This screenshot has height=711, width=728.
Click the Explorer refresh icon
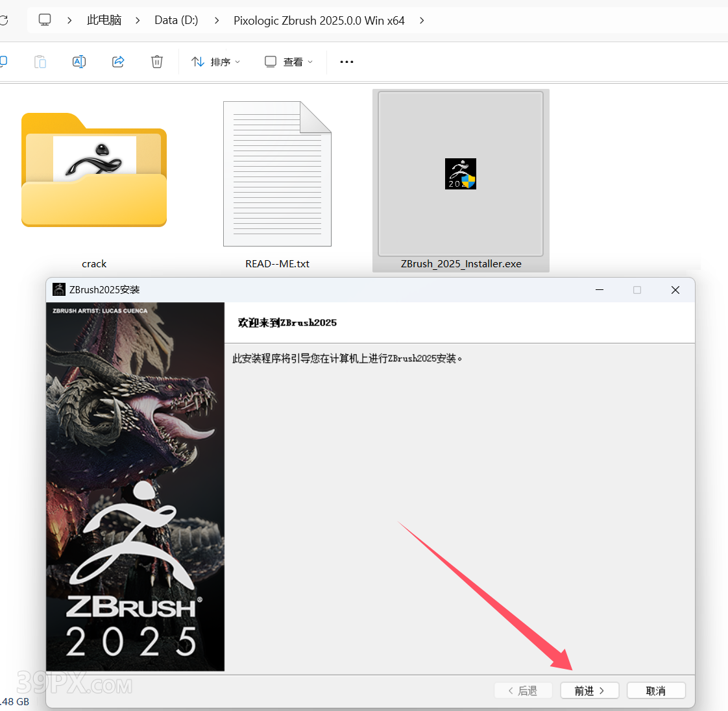pos(4,20)
